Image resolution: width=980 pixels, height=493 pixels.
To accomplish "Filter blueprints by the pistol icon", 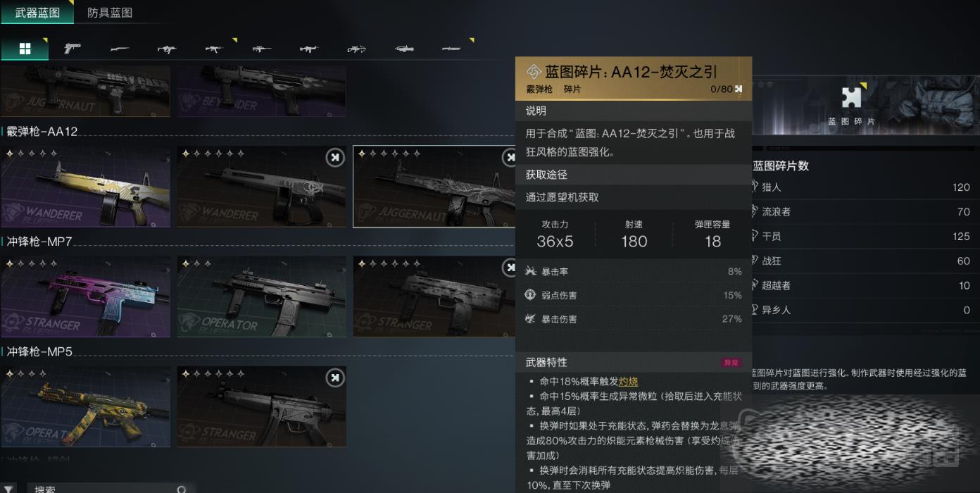I will (72, 49).
